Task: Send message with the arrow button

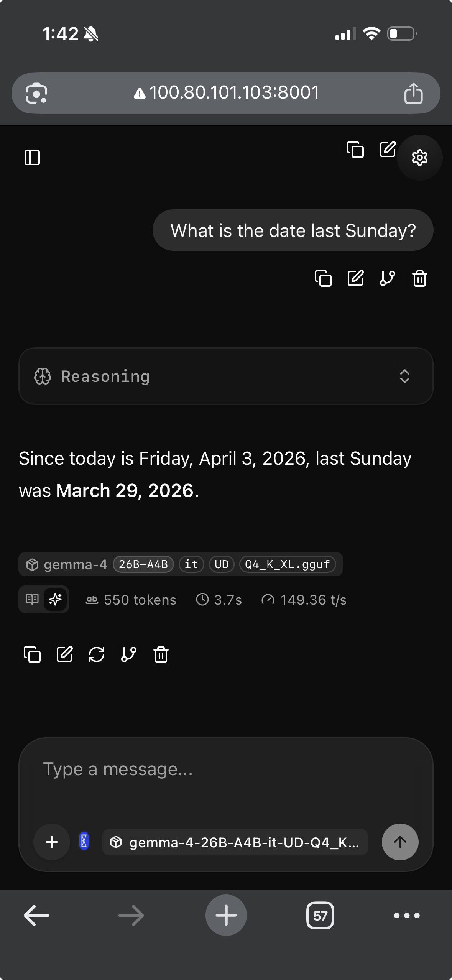Action: [400, 842]
